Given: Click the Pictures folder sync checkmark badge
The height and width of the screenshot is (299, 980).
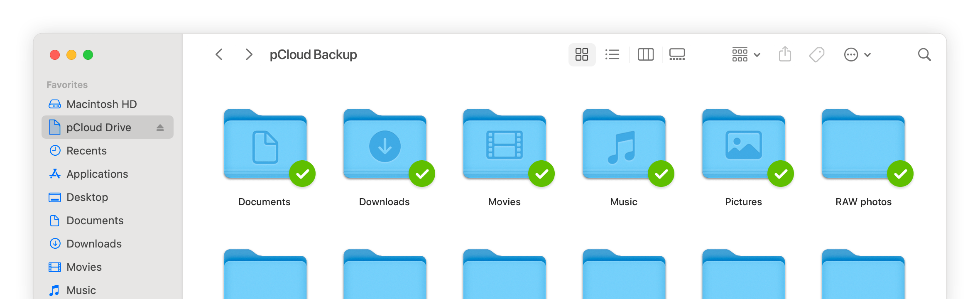Looking at the screenshot, I should tap(781, 174).
